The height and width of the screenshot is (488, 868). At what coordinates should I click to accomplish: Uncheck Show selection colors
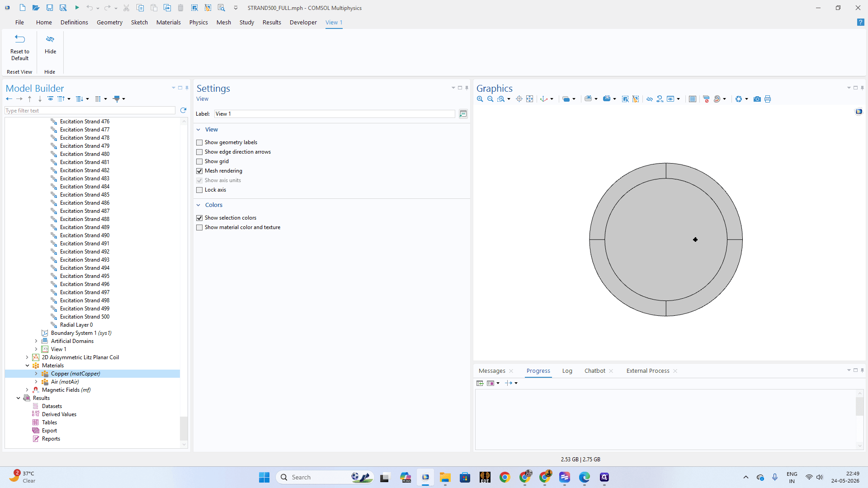(199, 218)
